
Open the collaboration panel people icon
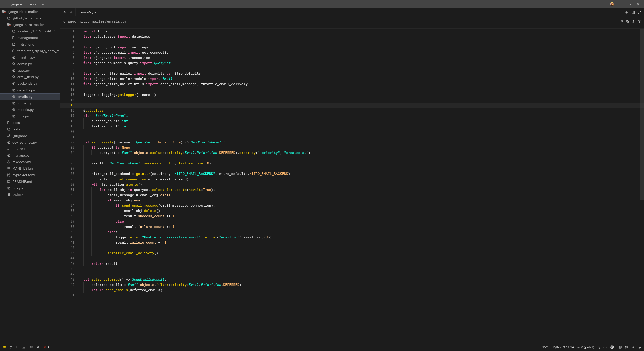pyautogui.click(x=24, y=347)
